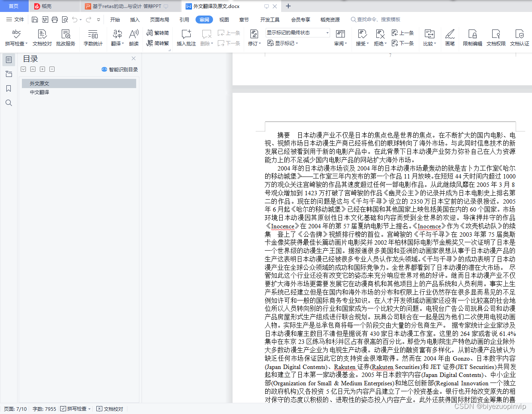Add a new tab with plus button

pyautogui.click(x=288, y=6)
